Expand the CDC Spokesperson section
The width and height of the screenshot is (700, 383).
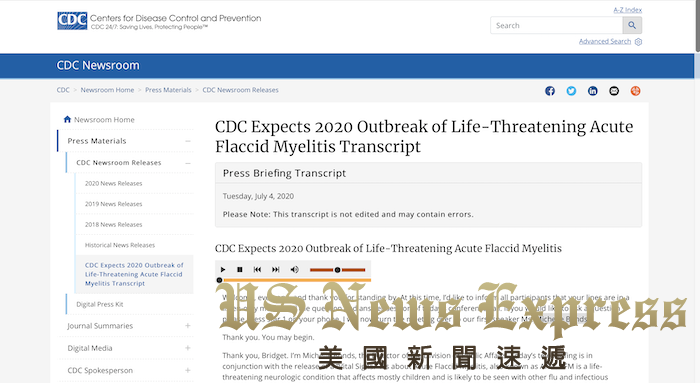tap(188, 370)
